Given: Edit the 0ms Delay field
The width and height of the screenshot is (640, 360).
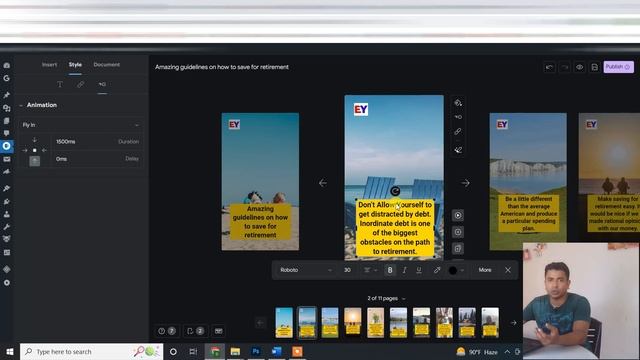Looking at the screenshot, I should pos(97,159).
